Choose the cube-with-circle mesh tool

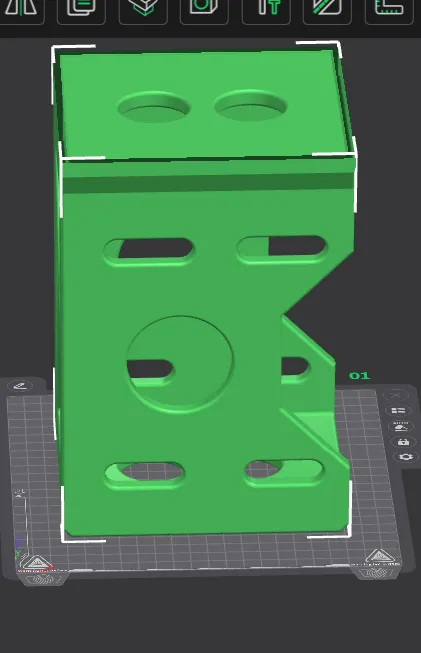click(204, 9)
